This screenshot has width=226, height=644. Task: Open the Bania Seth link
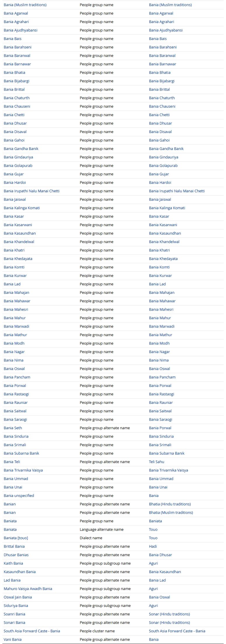coord(13,428)
